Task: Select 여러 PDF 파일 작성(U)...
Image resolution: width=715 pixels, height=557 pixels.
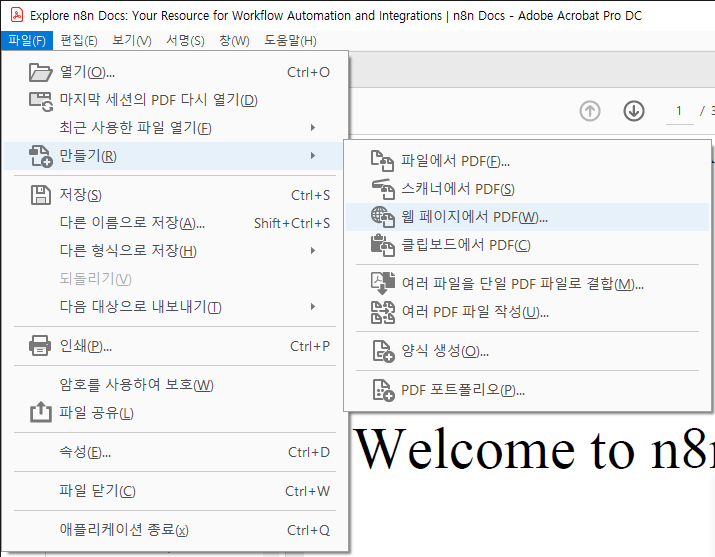Action: pos(528,312)
